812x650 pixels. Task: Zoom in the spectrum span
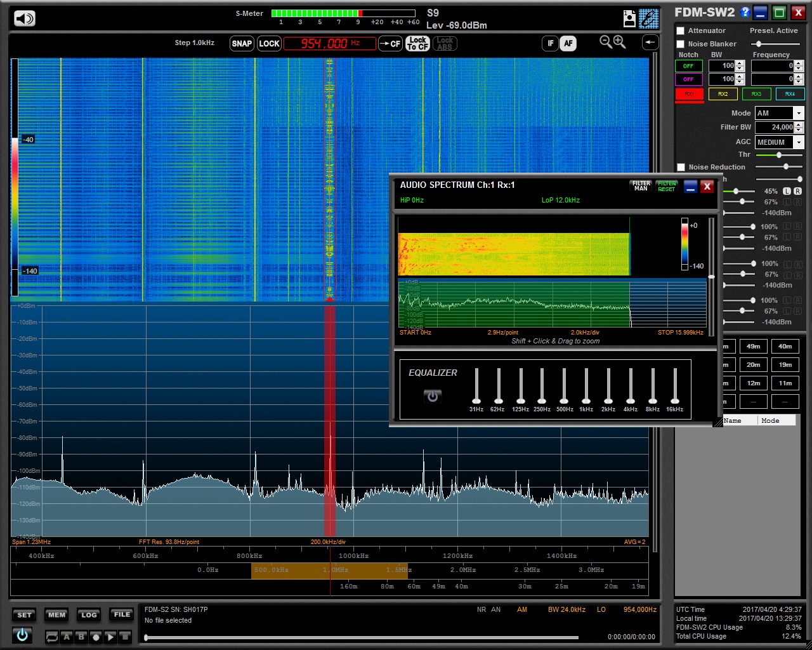tap(620, 43)
